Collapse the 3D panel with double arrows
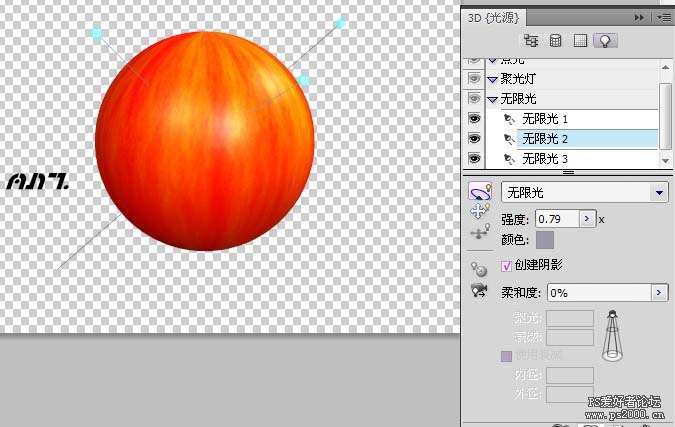675x427 pixels. (x=639, y=17)
